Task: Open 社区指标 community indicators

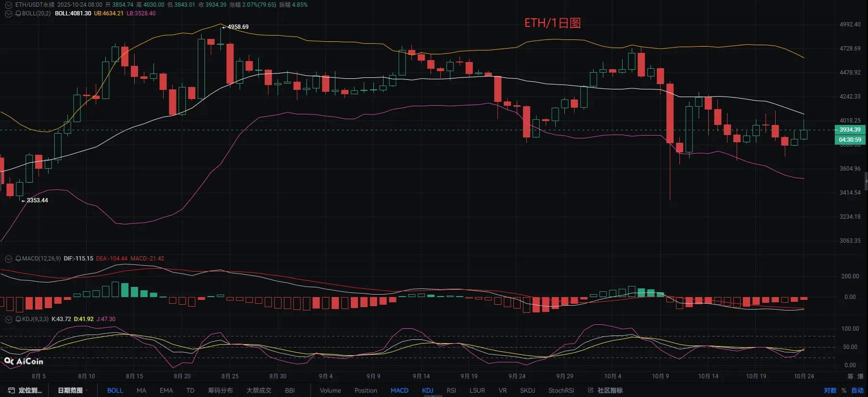Action: tap(610, 390)
